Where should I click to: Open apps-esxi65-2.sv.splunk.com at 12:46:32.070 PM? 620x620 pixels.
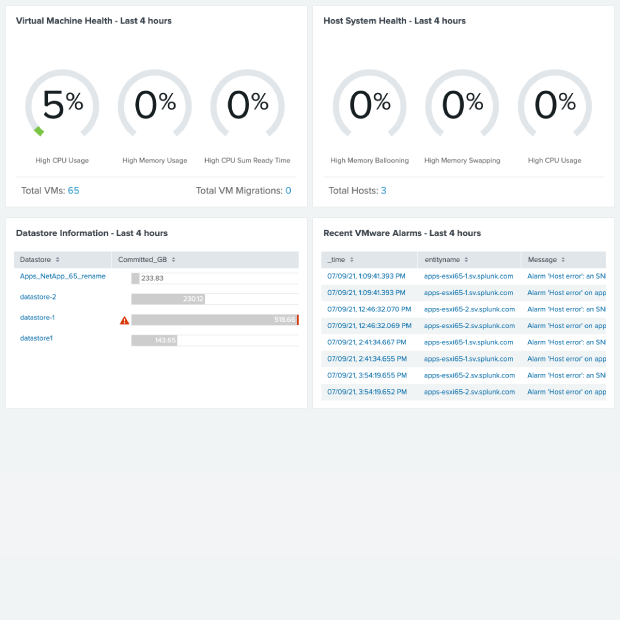click(x=469, y=309)
